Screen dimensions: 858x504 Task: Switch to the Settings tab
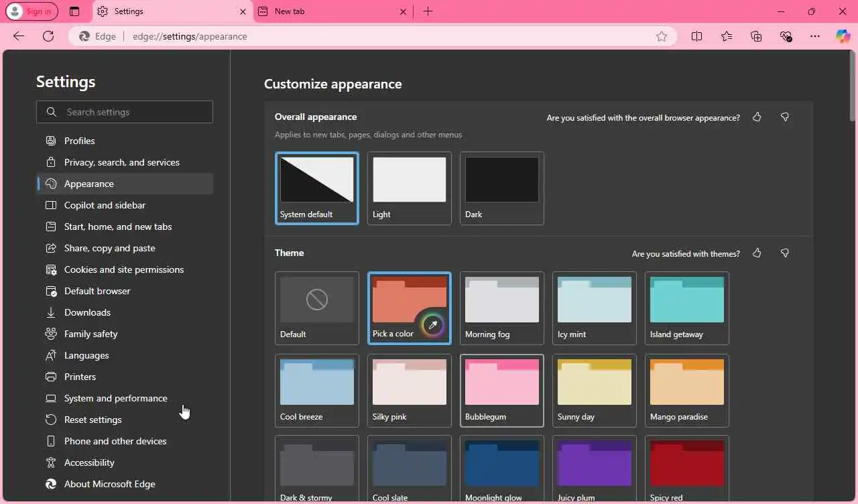click(x=171, y=11)
